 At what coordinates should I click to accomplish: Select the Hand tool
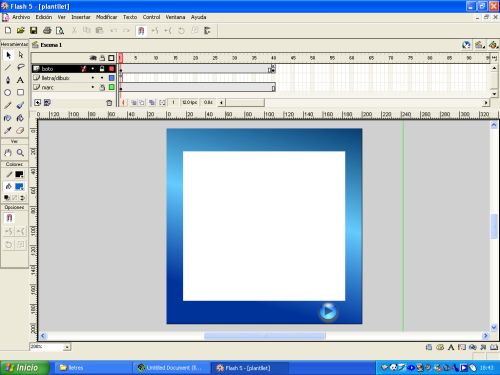pos(8,153)
